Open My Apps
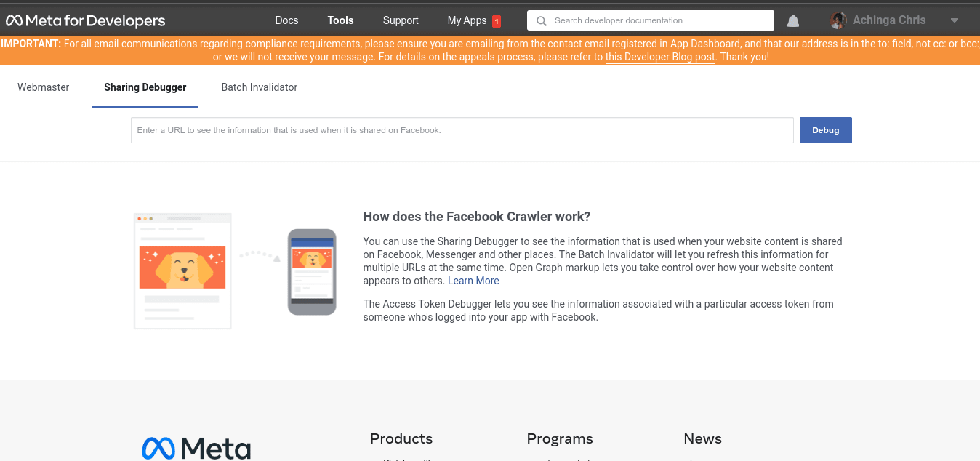 pos(467,20)
